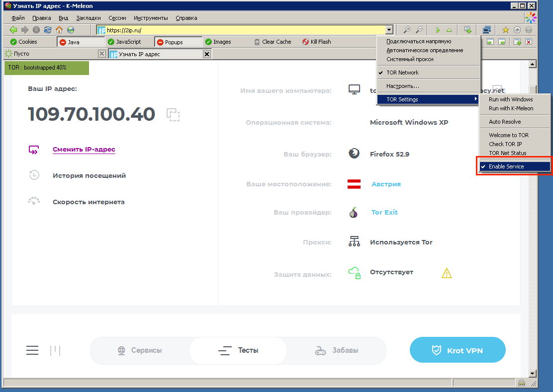Open the downloads icon with green arrow
Image resolution: width=553 pixels, height=392 pixels.
(x=468, y=30)
